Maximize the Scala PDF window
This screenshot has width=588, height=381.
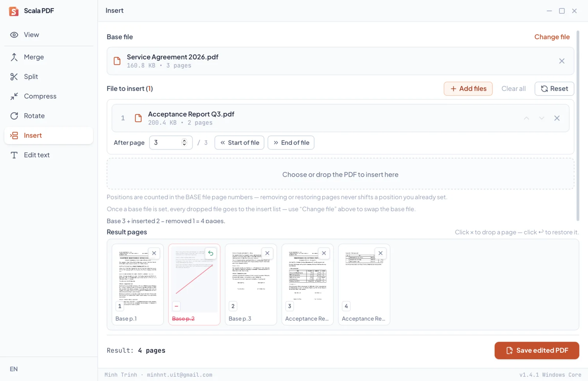562,11
